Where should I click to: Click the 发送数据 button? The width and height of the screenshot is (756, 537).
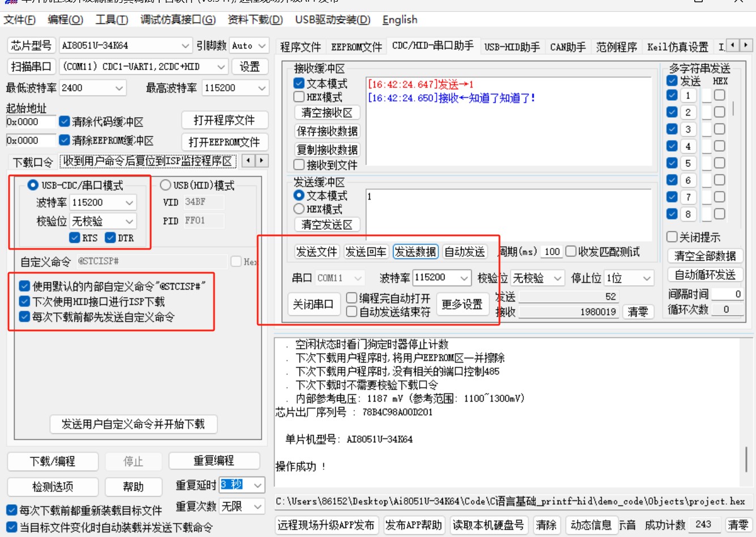point(416,252)
